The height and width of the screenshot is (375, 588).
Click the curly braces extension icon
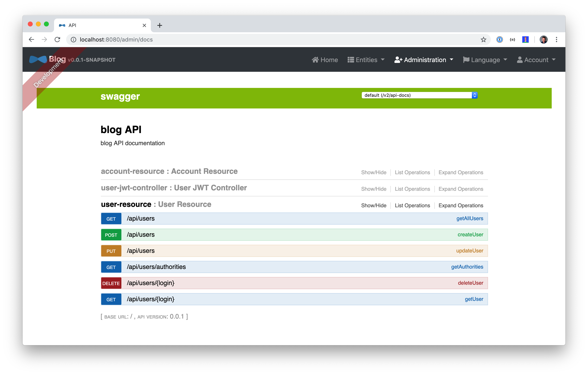512,40
